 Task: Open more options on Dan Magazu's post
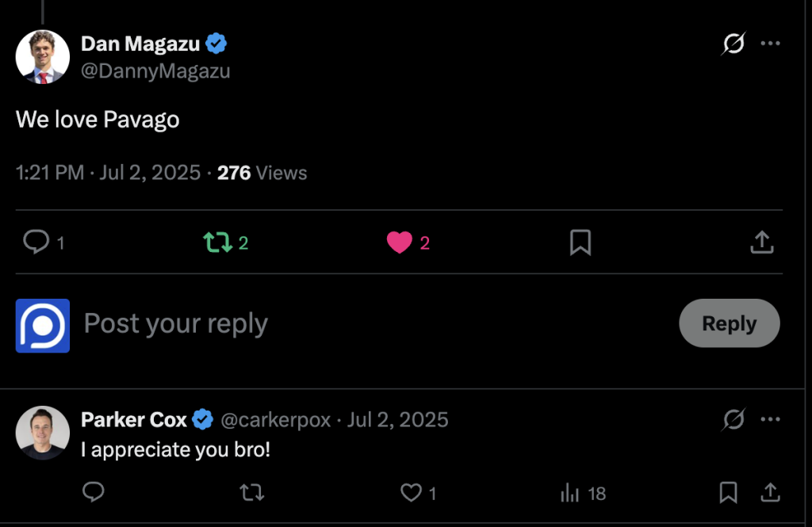(771, 44)
